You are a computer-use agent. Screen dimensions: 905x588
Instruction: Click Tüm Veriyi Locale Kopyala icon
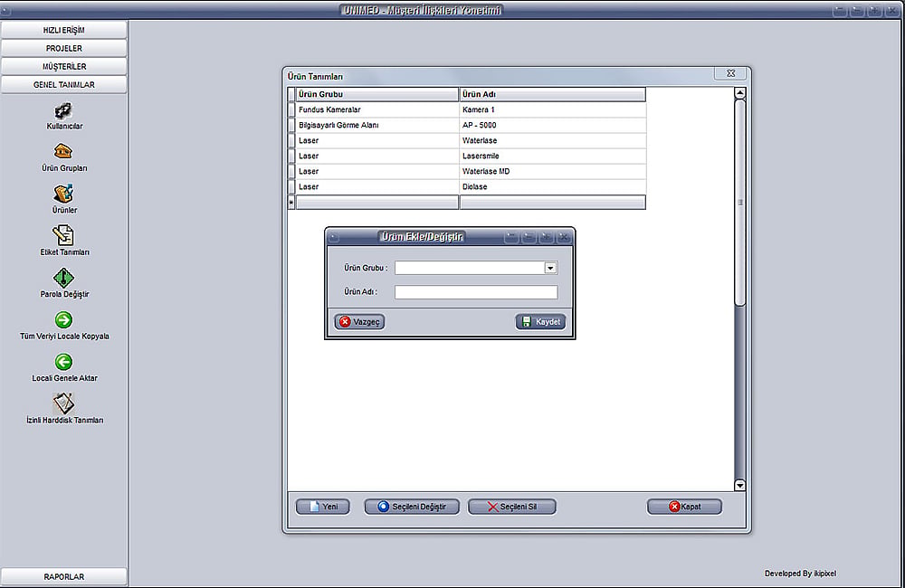pyautogui.click(x=63, y=319)
